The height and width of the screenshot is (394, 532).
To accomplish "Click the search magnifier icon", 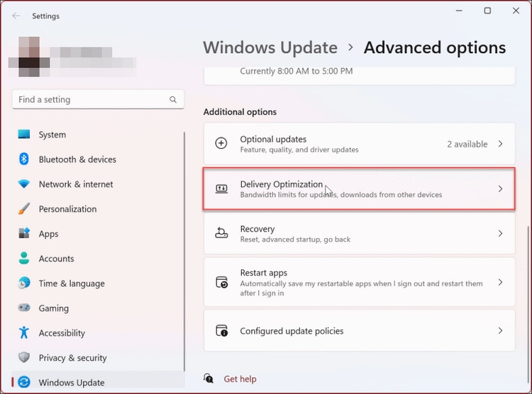I will pyautogui.click(x=173, y=100).
